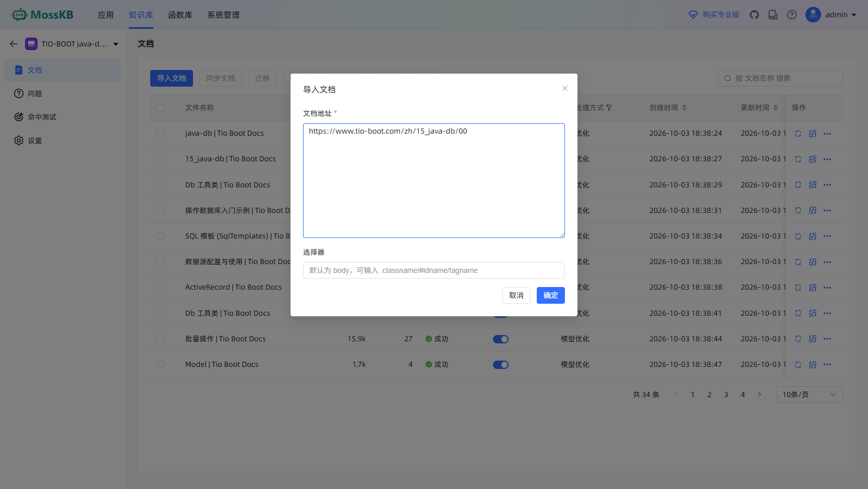Click the help question mark icon
868x489 pixels.
click(x=792, y=15)
